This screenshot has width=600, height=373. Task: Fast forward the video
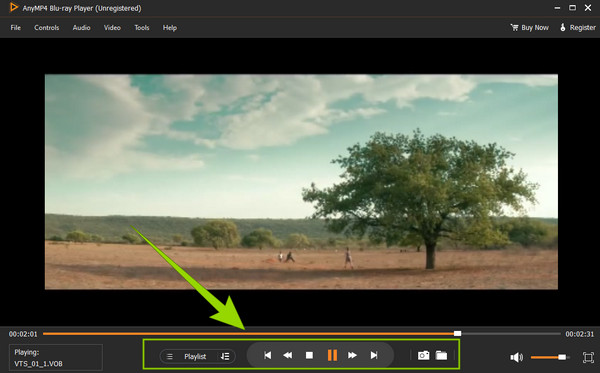352,355
